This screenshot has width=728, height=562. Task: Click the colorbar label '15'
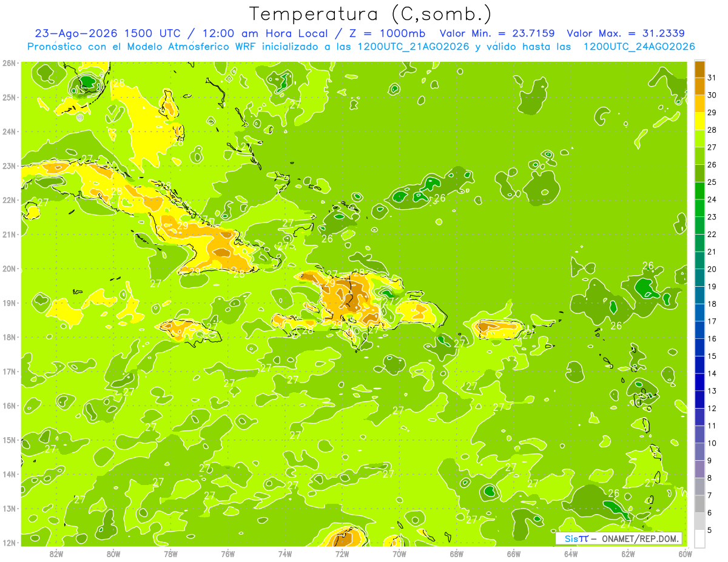[712, 356]
